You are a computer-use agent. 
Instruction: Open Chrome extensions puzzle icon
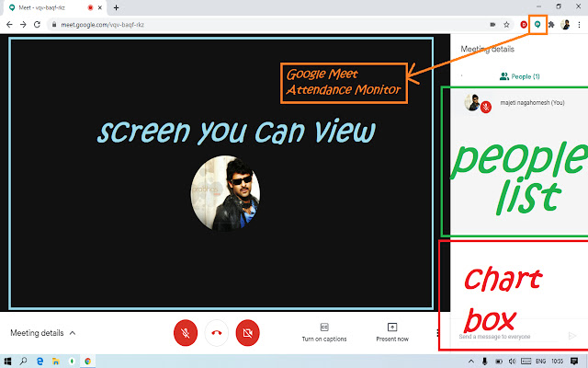pos(551,25)
